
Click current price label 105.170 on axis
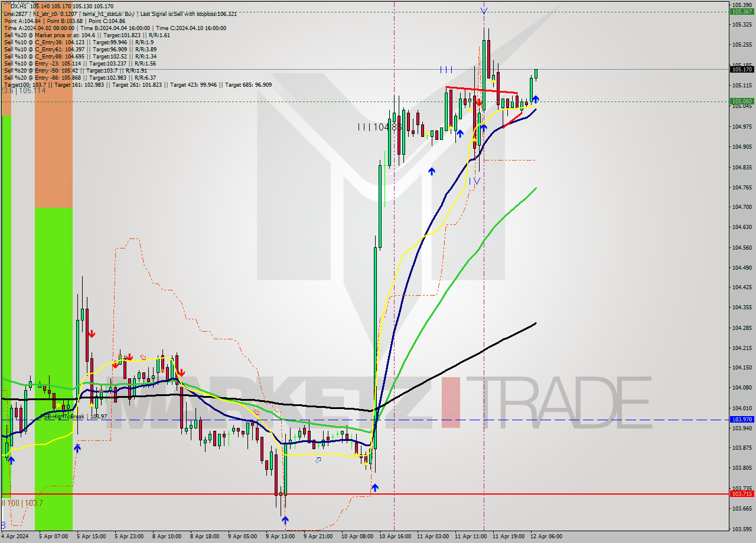point(742,69)
